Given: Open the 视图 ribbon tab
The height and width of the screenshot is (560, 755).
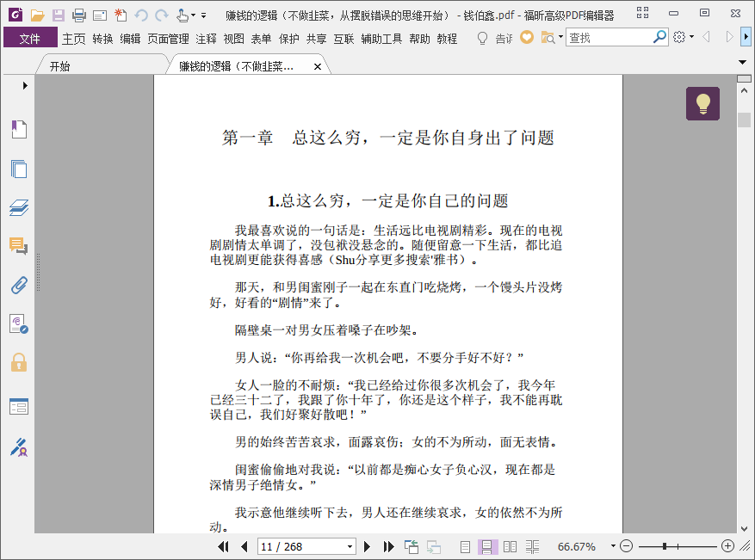Looking at the screenshot, I should point(233,39).
